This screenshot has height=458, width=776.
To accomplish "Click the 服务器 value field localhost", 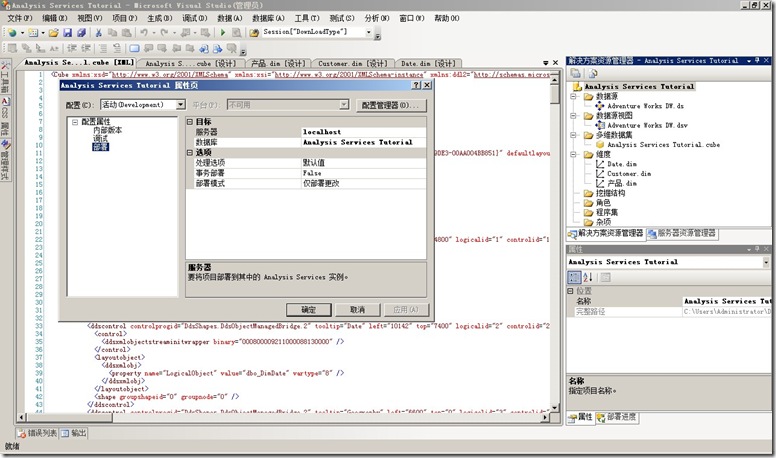I will pos(364,132).
